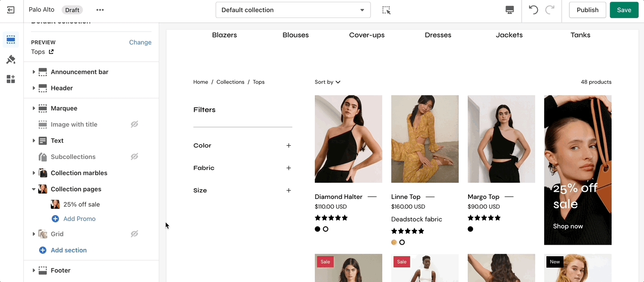Select the Dresses menu item
The width and height of the screenshot is (644, 282).
(438, 35)
